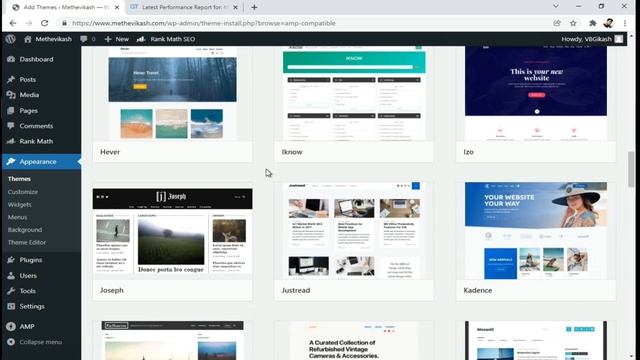The width and height of the screenshot is (640, 360).
Task: Click the Iknow theme name
Action: pyautogui.click(x=292, y=152)
